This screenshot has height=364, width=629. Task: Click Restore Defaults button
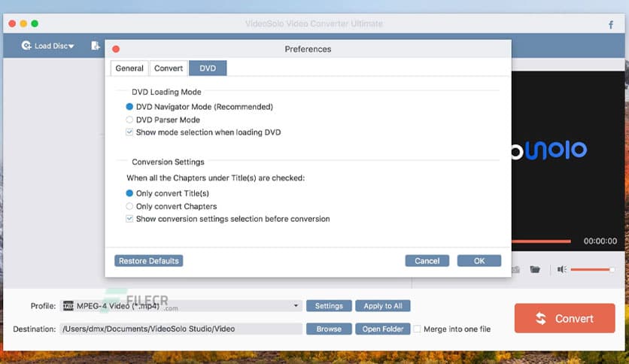point(148,260)
